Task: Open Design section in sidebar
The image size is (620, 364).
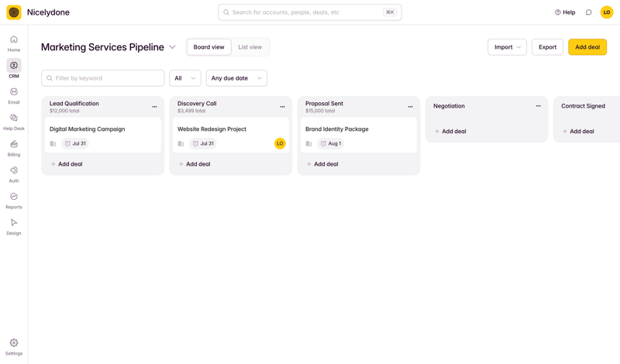Action: [x=14, y=227]
